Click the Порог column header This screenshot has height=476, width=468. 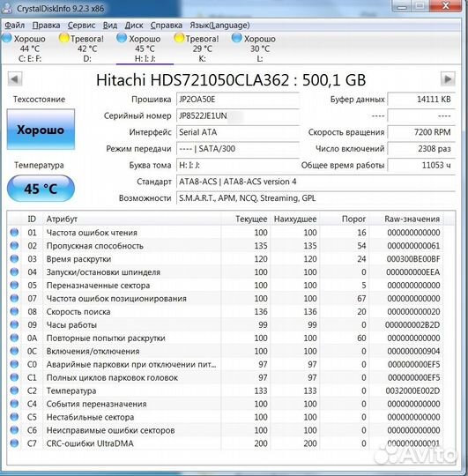point(345,219)
